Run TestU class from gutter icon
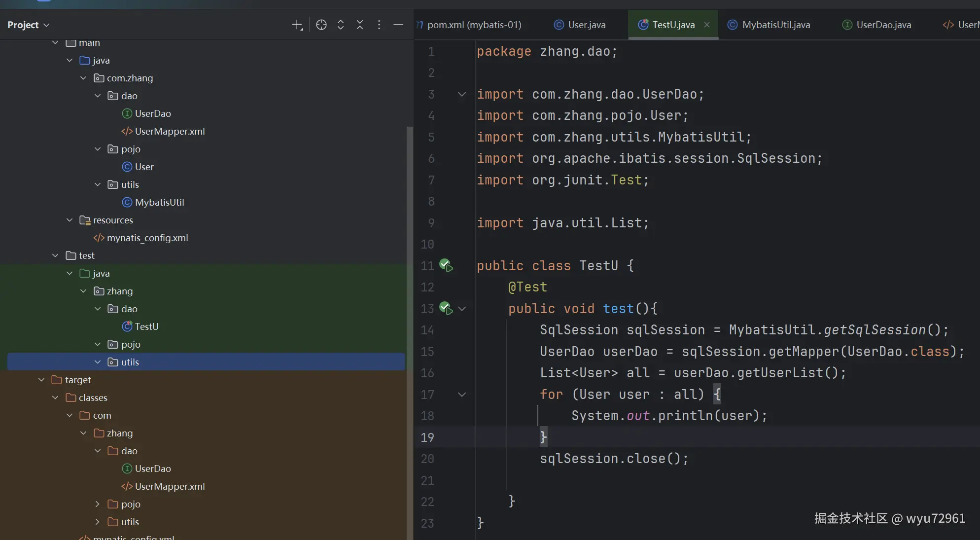This screenshot has height=540, width=980. (446, 266)
